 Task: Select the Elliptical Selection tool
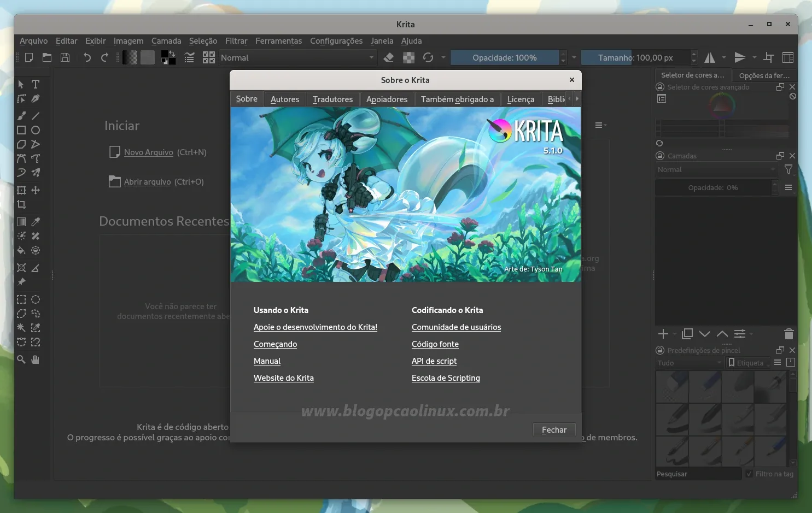click(36, 299)
